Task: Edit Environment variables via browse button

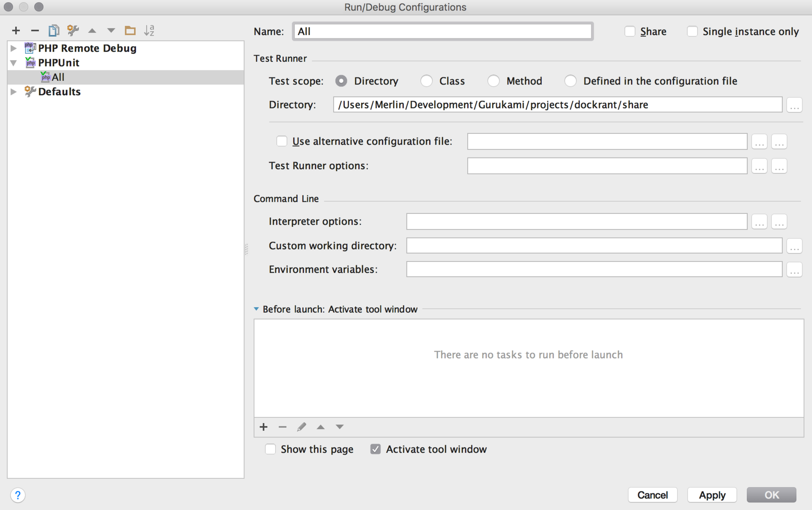Action: (x=795, y=270)
